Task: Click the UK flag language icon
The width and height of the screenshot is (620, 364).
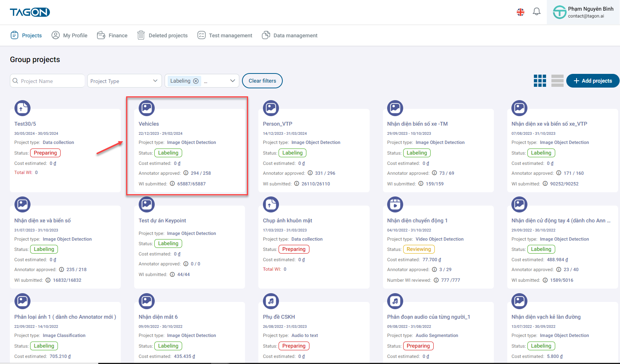Action: [x=520, y=12]
